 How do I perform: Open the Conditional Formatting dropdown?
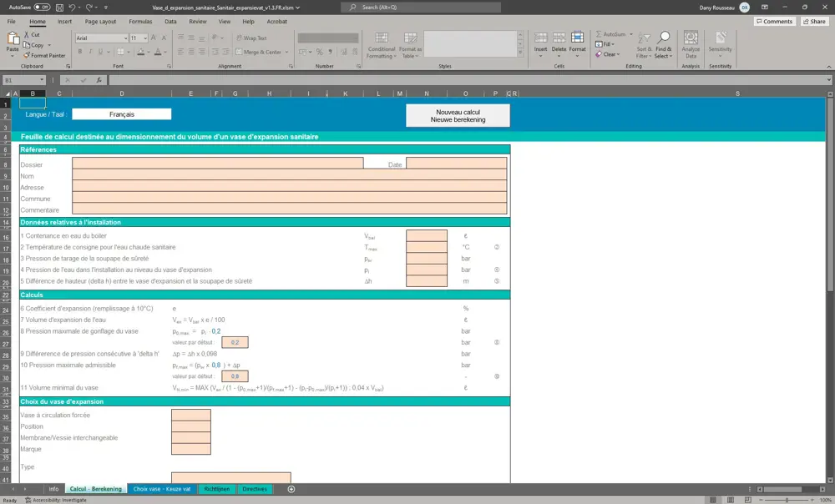click(x=381, y=45)
